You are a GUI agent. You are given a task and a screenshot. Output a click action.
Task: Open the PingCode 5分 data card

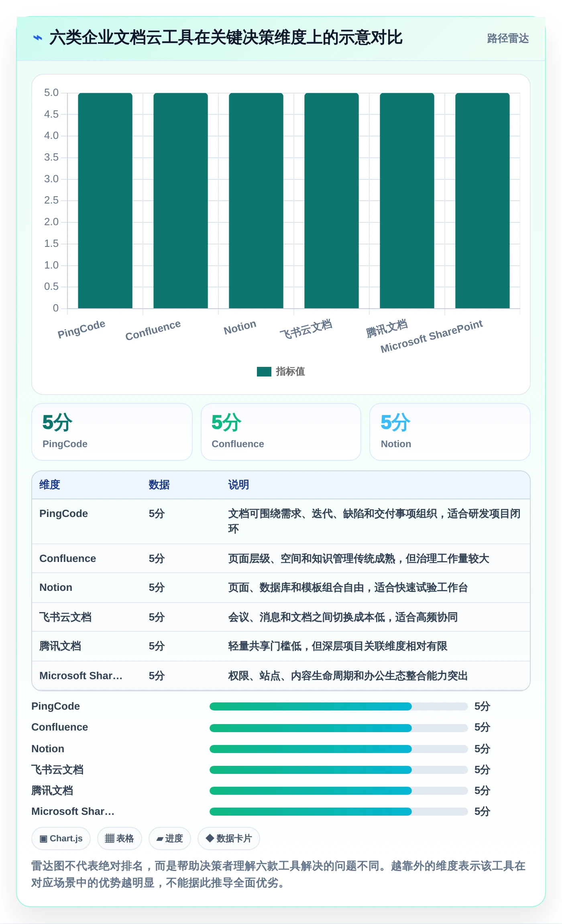point(112,432)
